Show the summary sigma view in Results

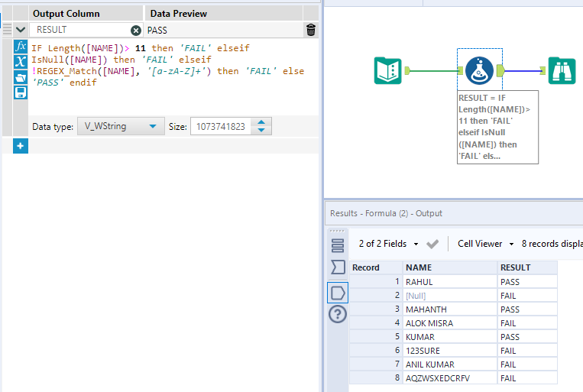tap(338, 267)
